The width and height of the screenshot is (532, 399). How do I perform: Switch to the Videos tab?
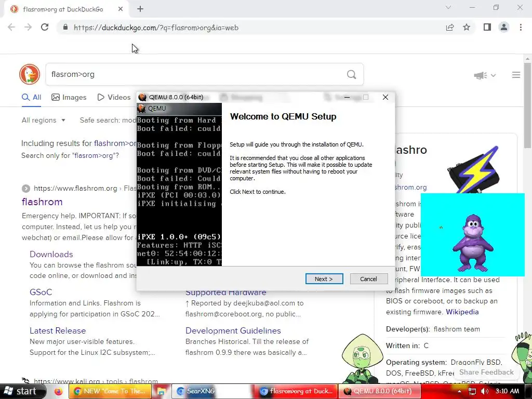tap(114, 97)
